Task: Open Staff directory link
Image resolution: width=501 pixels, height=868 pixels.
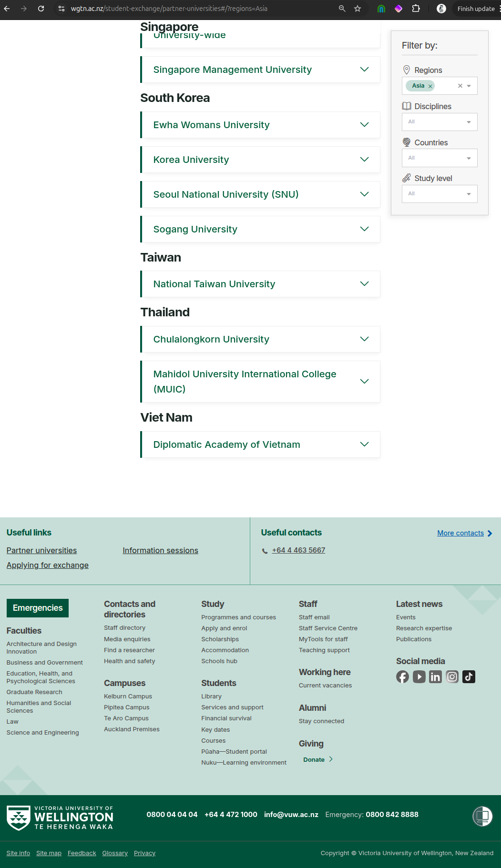Action: (x=125, y=628)
